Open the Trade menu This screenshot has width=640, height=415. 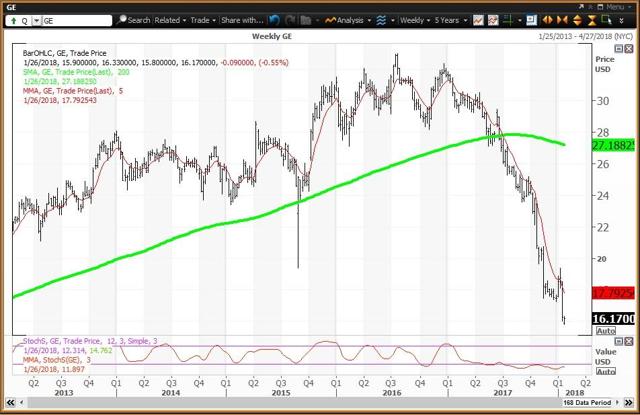203,20
